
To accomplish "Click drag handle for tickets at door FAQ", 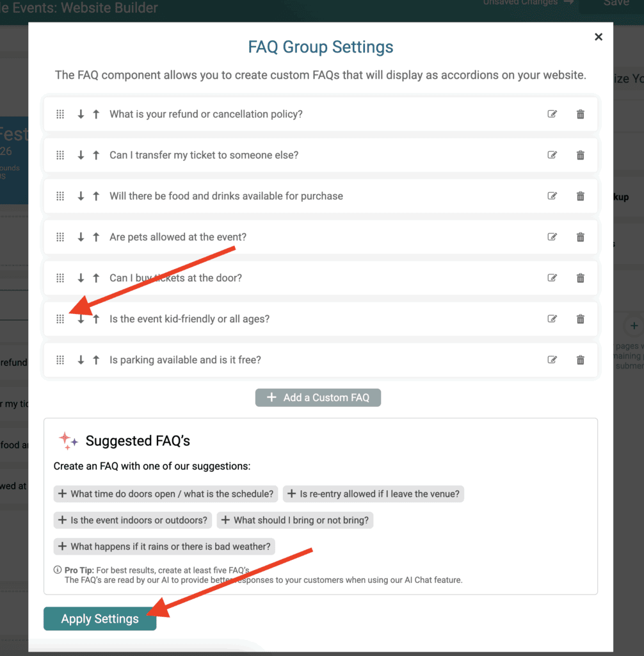I will pos(60,278).
